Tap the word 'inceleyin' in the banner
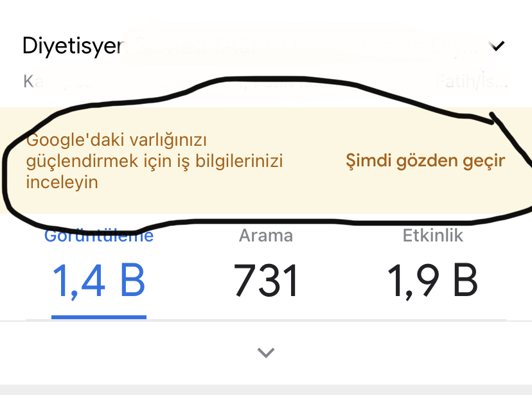 click(62, 182)
